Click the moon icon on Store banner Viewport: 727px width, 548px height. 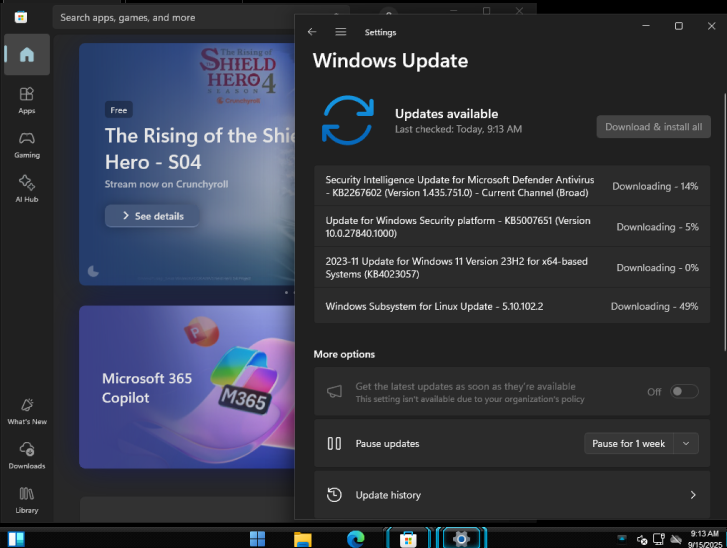93,271
